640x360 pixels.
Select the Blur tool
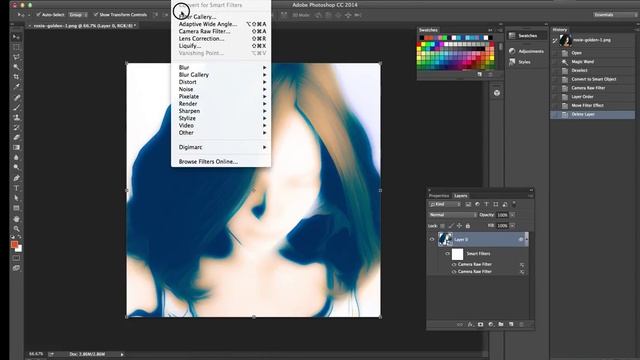click(x=16, y=157)
